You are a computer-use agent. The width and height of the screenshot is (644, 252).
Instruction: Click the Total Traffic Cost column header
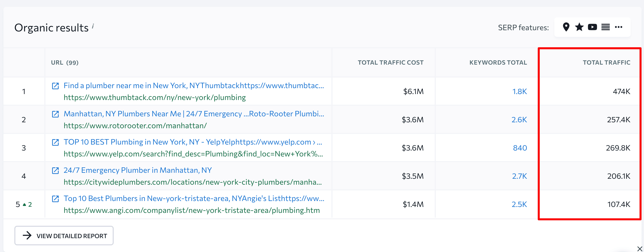[391, 62]
